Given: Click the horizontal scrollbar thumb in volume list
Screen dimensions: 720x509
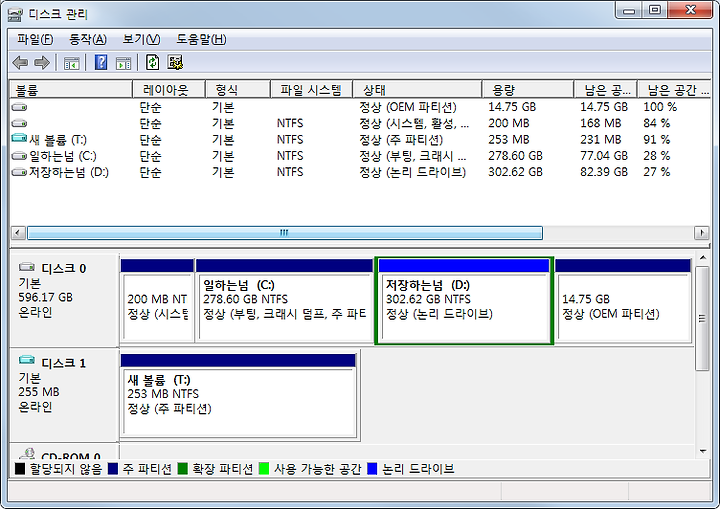Looking at the screenshot, I should [x=285, y=233].
